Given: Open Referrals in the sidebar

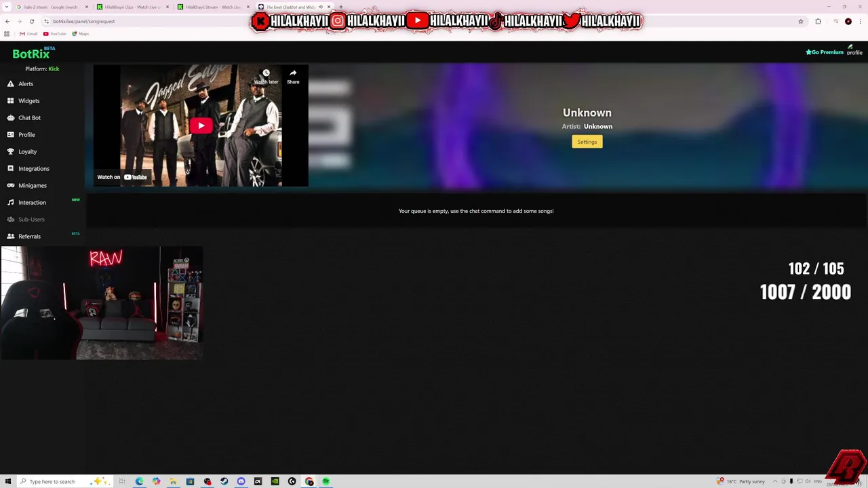Looking at the screenshot, I should (29, 237).
